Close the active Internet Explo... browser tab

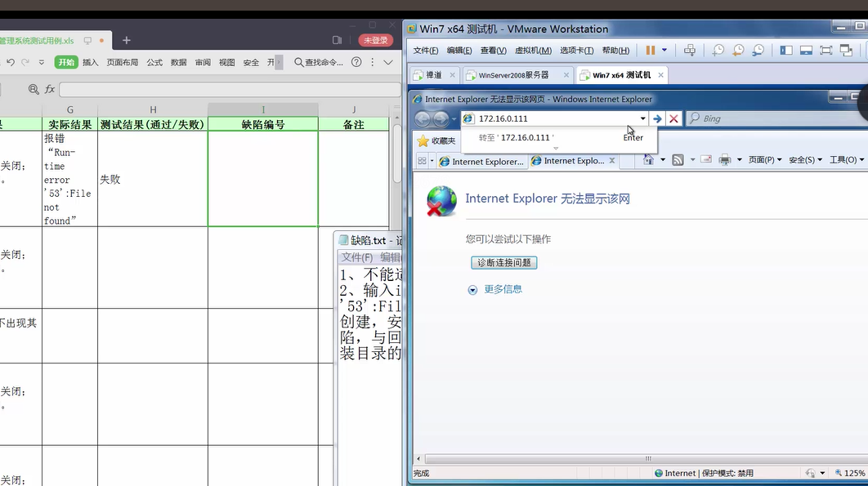tap(611, 161)
